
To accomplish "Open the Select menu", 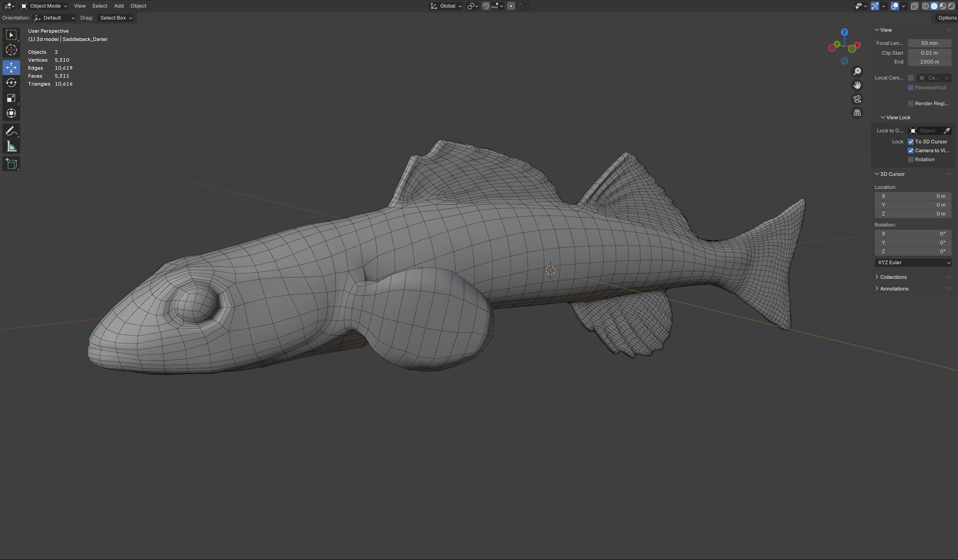I will [100, 6].
